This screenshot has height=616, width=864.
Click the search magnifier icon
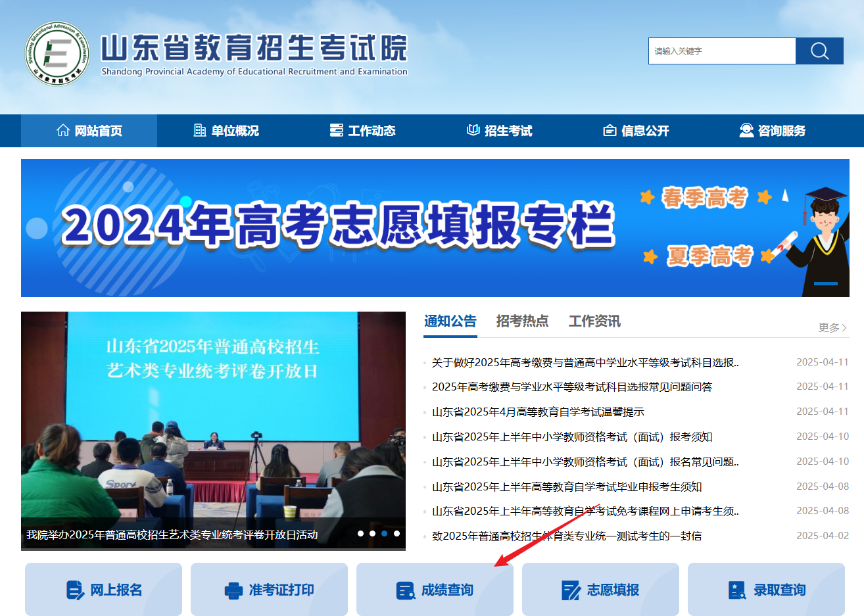(x=819, y=51)
